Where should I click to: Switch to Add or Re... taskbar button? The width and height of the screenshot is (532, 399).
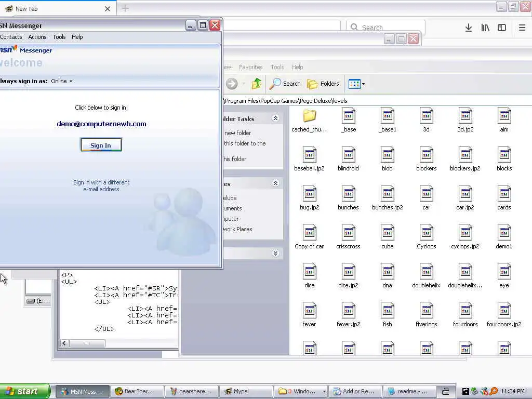[x=355, y=391]
